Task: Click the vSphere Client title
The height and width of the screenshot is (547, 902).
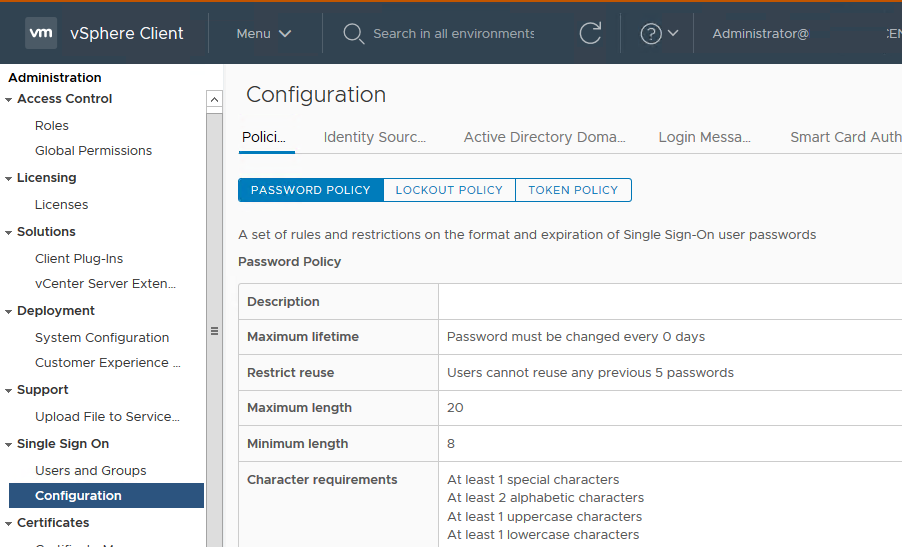Action: (x=127, y=33)
